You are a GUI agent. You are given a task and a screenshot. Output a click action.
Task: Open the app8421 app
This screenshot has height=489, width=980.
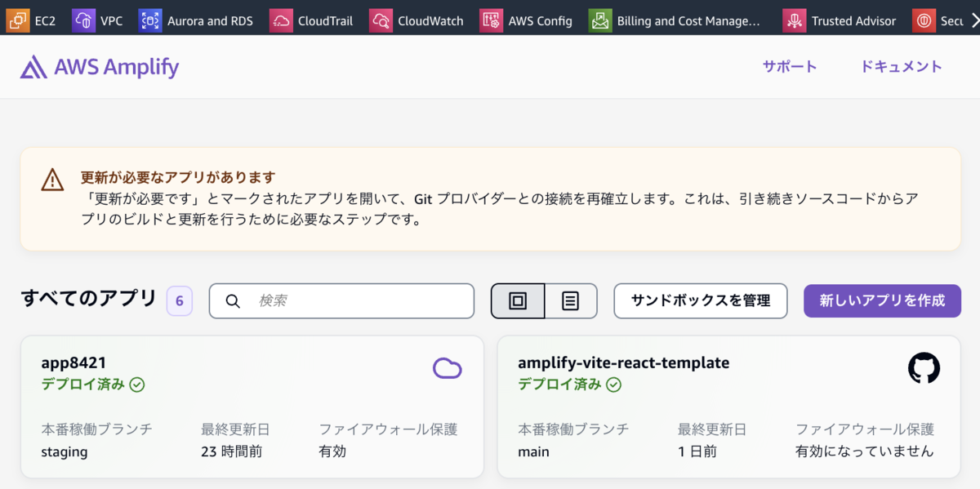click(x=73, y=362)
